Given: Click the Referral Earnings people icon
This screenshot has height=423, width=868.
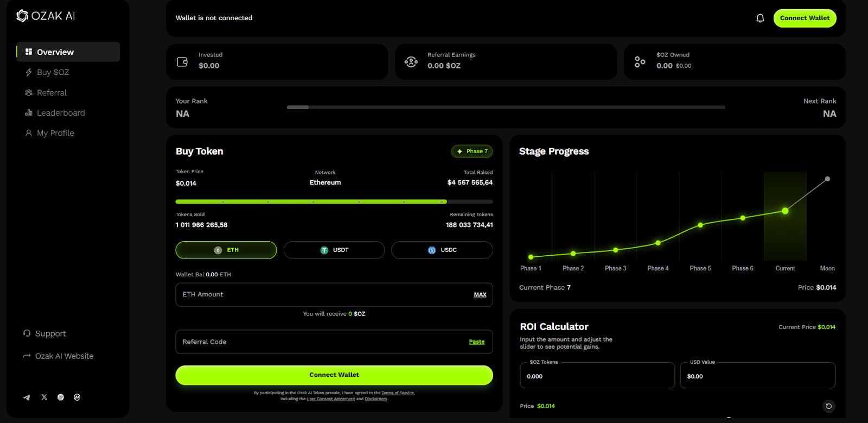Looking at the screenshot, I should click(x=411, y=62).
